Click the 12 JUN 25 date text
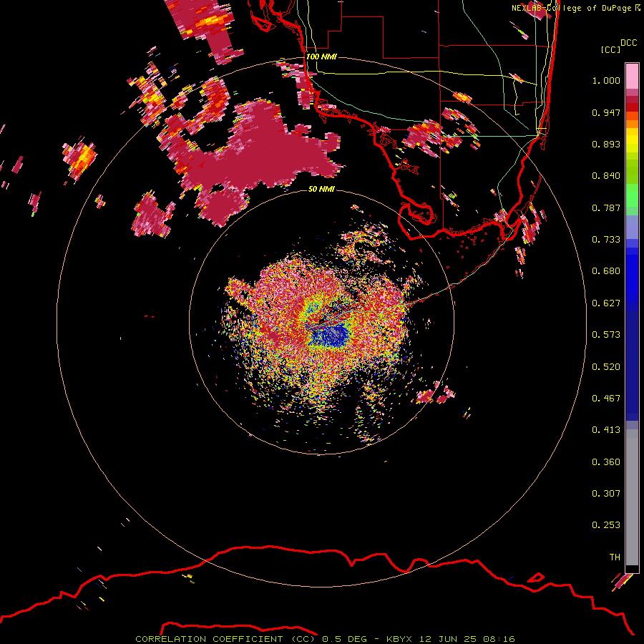The image size is (644, 644). click(448, 639)
